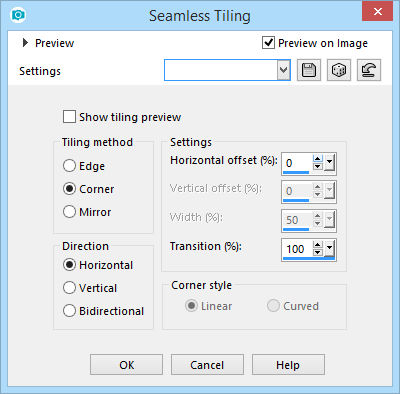Expand the Preview disclosure triangle

point(25,43)
